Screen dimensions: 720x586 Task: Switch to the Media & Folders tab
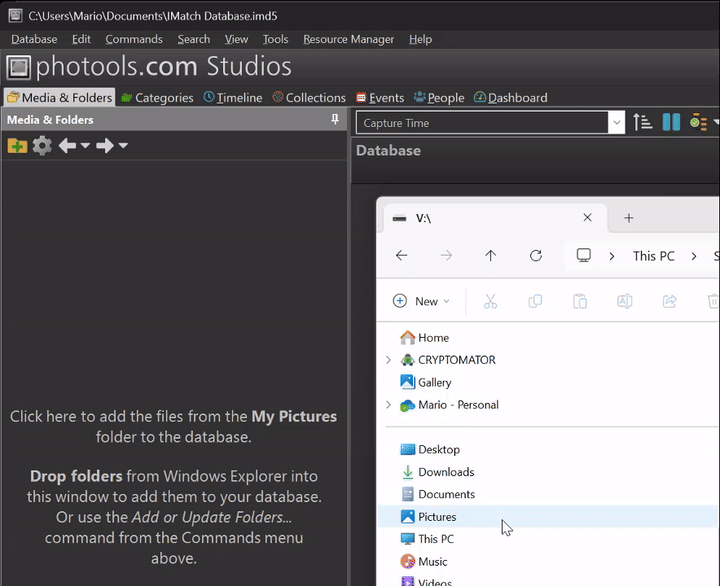[x=60, y=97]
